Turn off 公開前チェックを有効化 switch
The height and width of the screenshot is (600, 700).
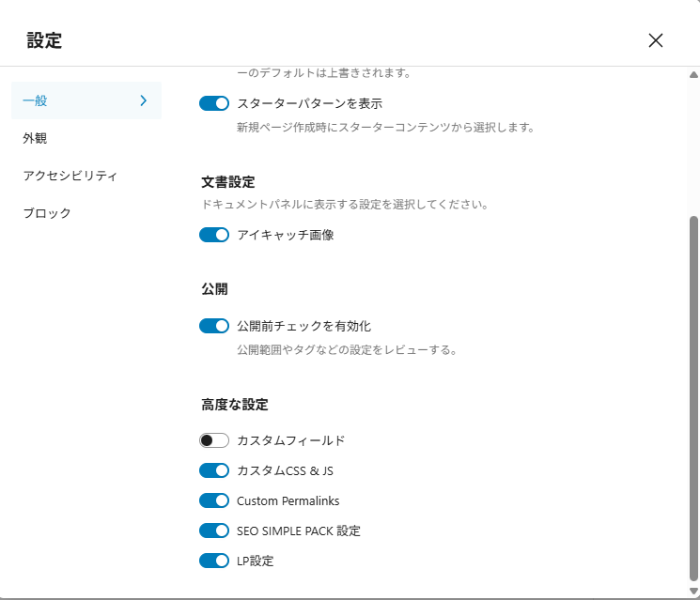pos(214,326)
